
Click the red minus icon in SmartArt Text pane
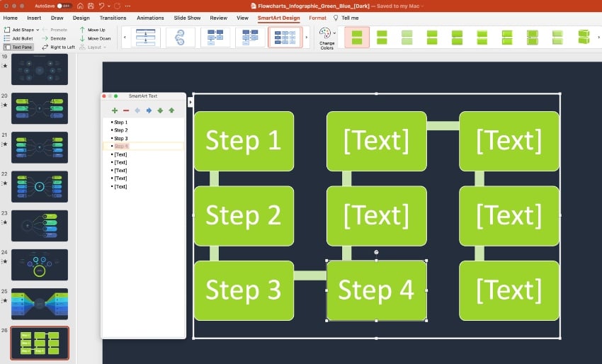coord(126,110)
